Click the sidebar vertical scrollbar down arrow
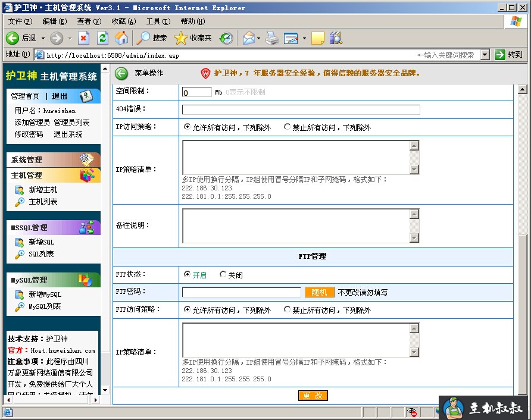Viewport: 531px width, 420px height. 105,390
